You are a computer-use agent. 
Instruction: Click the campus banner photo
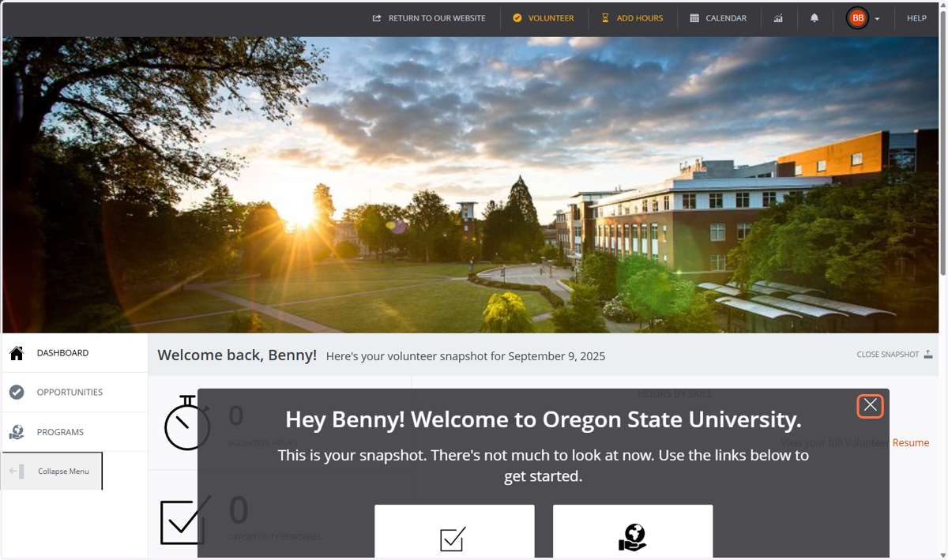470,185
